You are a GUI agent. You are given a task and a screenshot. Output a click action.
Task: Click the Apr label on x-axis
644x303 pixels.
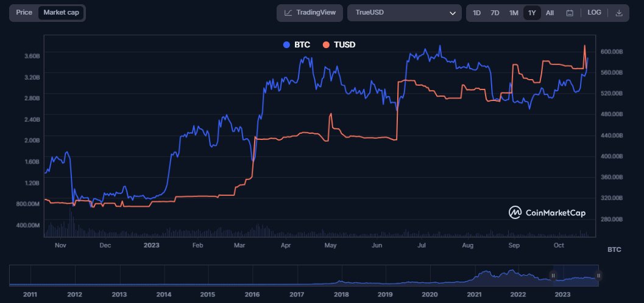click(286, 246)
